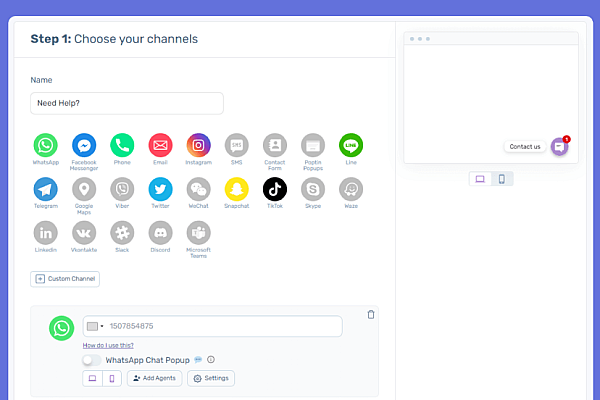Enable the SMS channel icon
Image resolution: width=600 pixels, height=400 pixels.
coord(236,145)
